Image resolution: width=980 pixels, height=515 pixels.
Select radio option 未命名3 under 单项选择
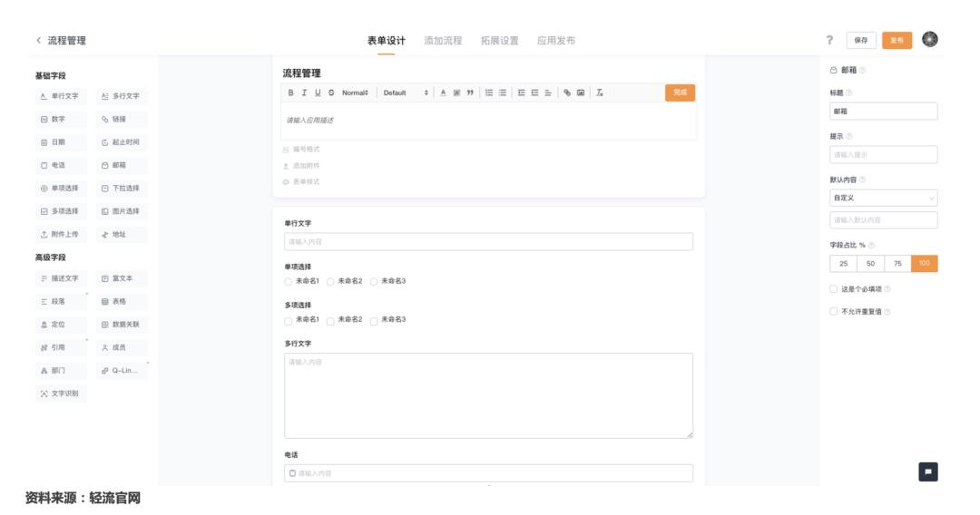coord(374,282)
